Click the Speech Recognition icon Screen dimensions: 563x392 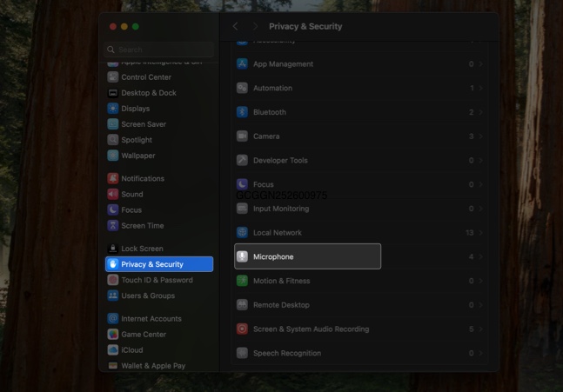242,353
